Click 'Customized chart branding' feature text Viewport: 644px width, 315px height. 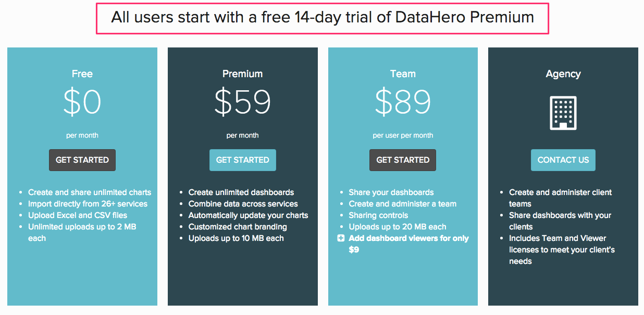pos(238,227)
